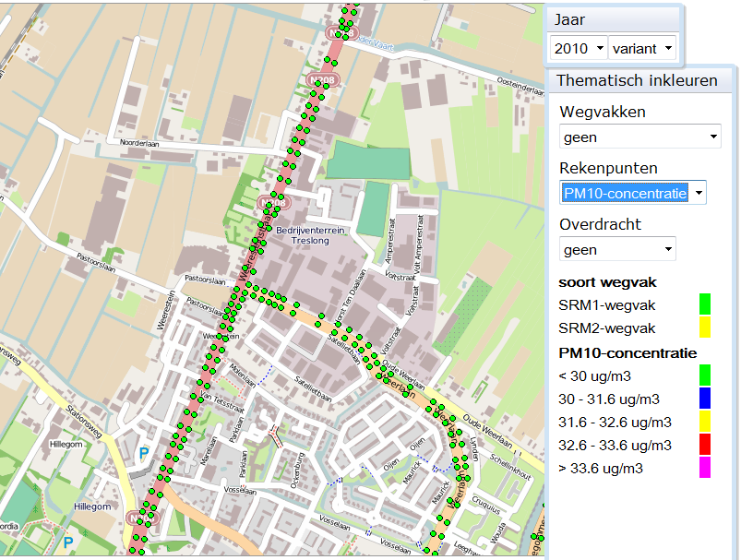Open the Rekenpunten PM10-concentratie dropdown

[x=633, y=193]
